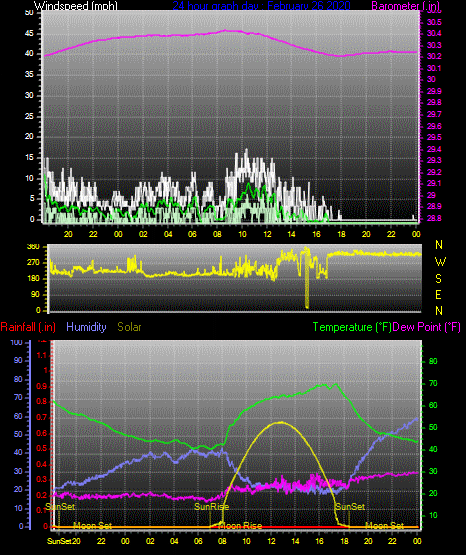The width and height of the screenshot is (466, 555).
Task: Click the 0.5 rainfall axis tick
Action: tap(42, 448)
